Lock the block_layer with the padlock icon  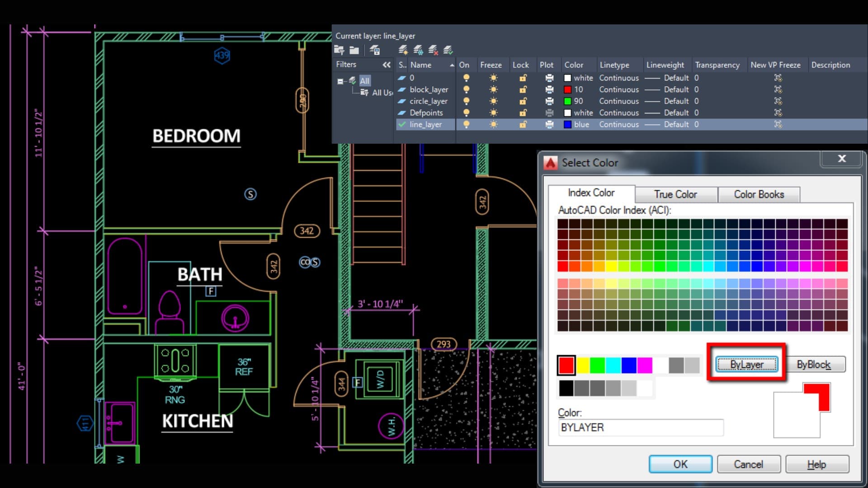[522, 89]
